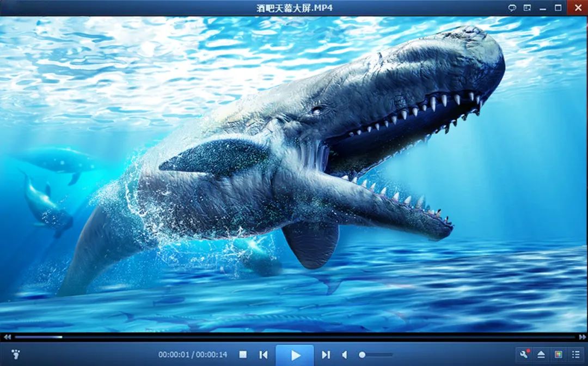Toggle the playlist panel list icon
Image resolution: width=588 pixels, height=366 pixels.
(x=575, y=354)
